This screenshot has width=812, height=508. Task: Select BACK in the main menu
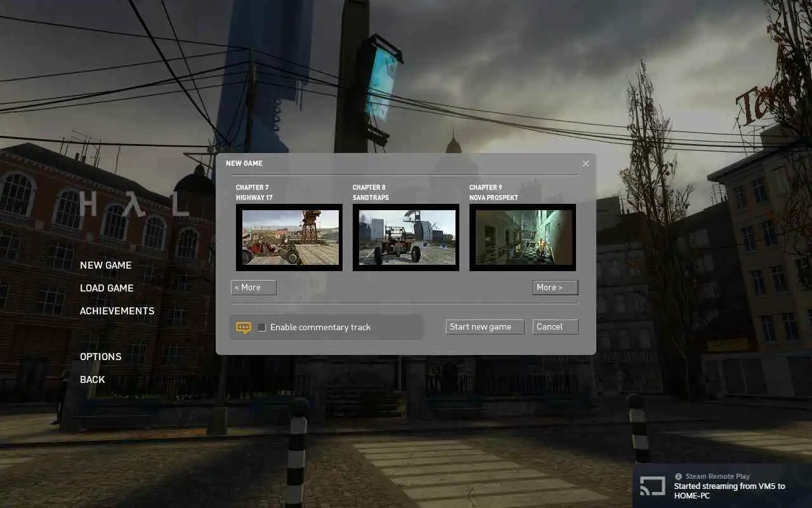point(93,380)
